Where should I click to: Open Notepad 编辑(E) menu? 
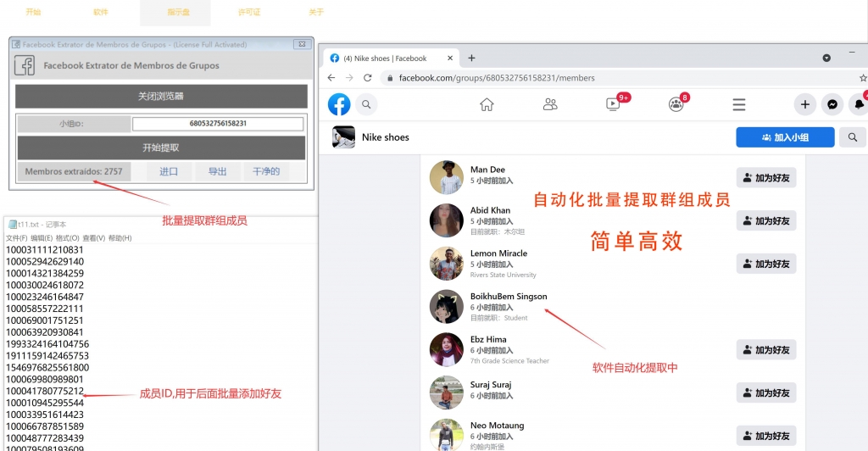tap(42, 238)
